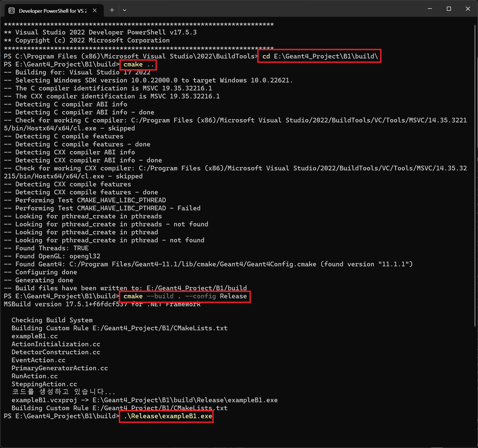Select the Developer PowerShell for VS tab
478x448 pixels.
(x=52, y=11)
